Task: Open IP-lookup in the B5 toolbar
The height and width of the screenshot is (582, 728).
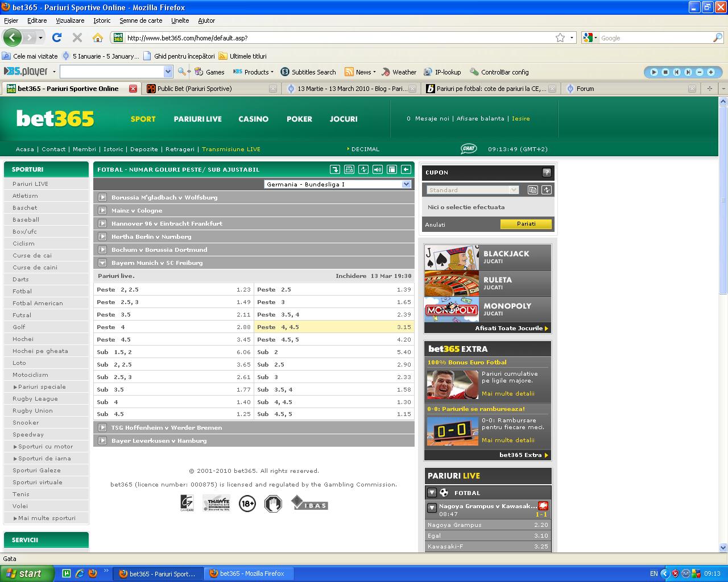Action: coord(442,72)
